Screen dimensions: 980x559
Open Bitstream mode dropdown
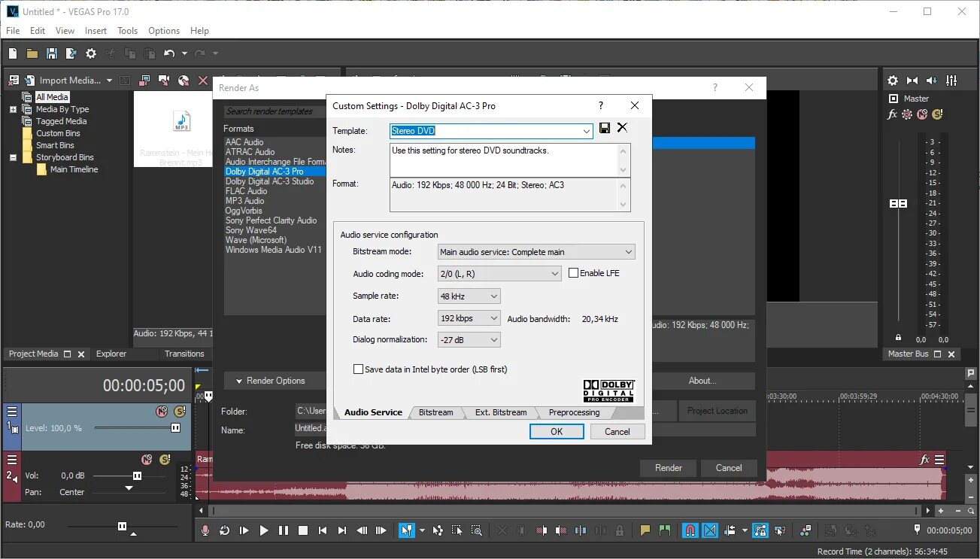pos(629,252)
